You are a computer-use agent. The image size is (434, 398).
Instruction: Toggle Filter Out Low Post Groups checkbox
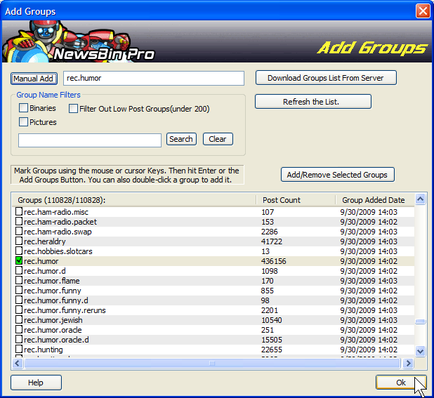(x=73, y=109)
